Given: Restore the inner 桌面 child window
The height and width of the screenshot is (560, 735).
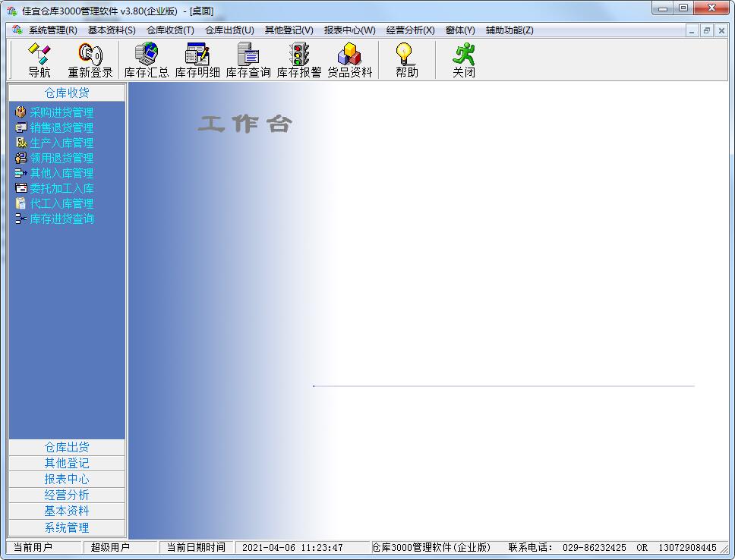Looking at the screenshot, I should tap(706, 31).
